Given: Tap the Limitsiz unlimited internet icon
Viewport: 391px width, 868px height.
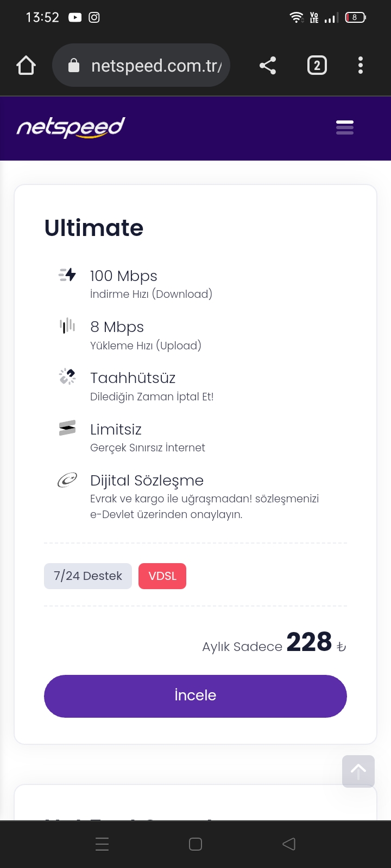Looking at the screenshot, I should click(67, 428).
